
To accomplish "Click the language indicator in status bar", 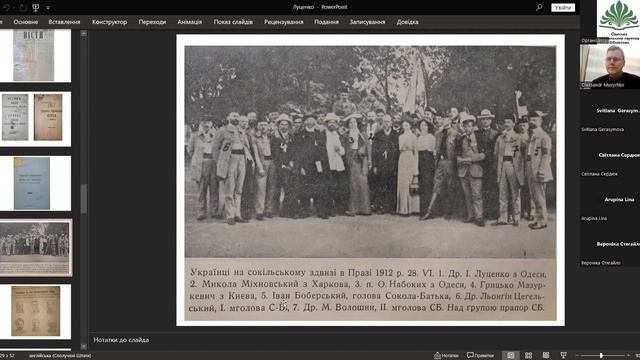I will point(60,356).
